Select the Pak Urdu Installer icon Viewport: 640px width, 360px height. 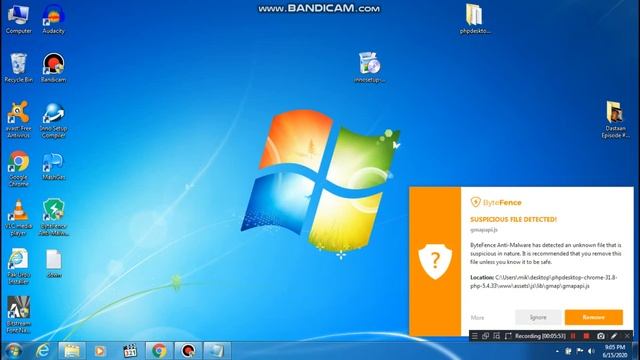pos(18,266)
